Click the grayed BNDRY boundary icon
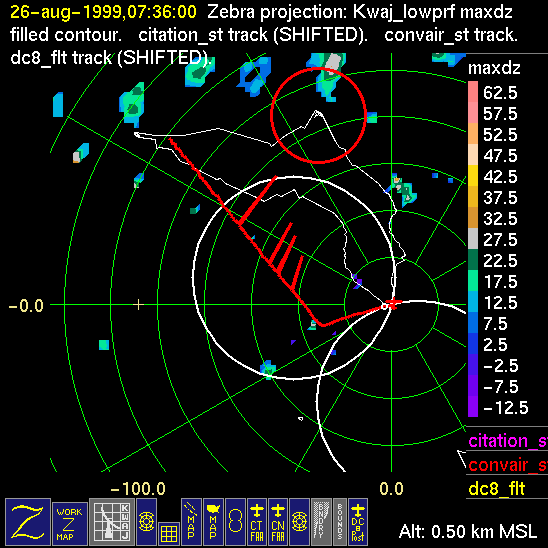Screen dimensions: 548x548 320,522
